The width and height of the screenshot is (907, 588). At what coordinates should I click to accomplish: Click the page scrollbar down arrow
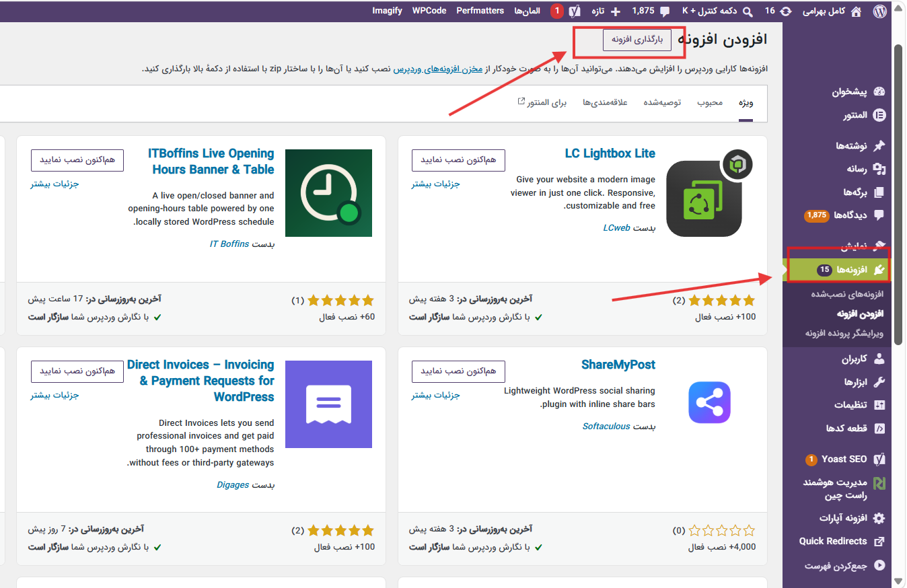click(x=898, y=581)
